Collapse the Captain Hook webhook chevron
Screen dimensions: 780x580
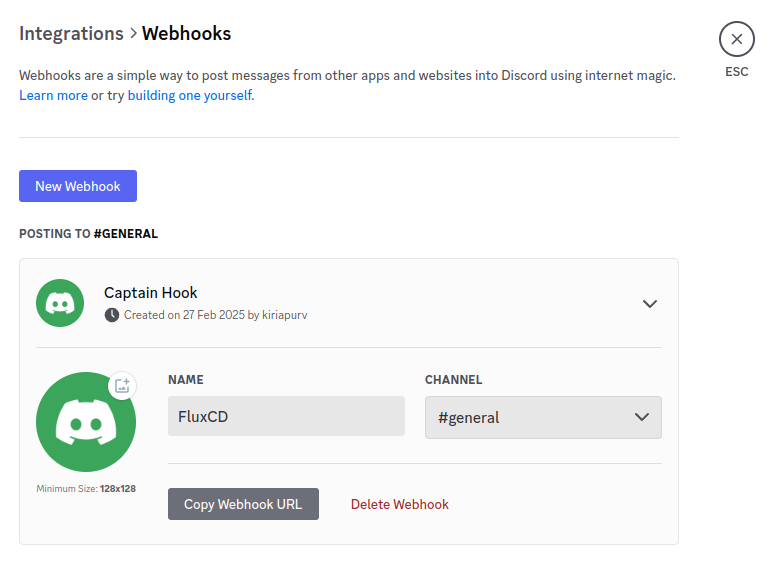(650, 304)
